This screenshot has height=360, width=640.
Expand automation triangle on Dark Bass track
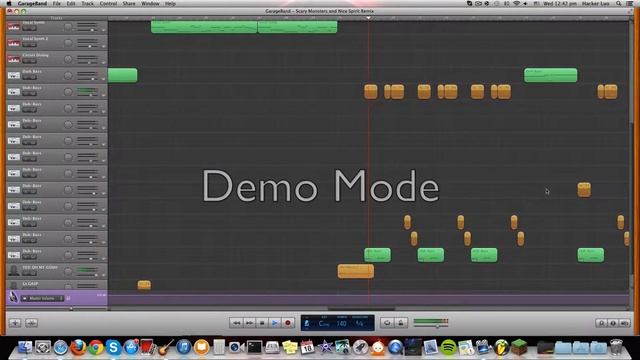(x=103, y=79)
